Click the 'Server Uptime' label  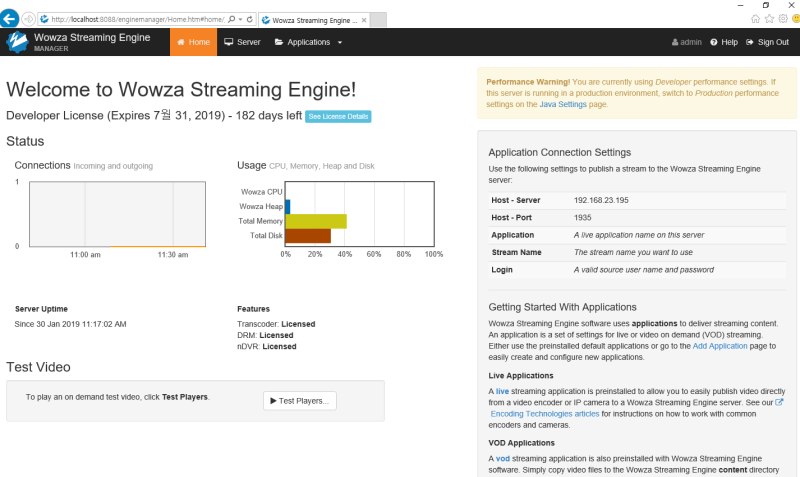pyautogui.click(x=41, y=309)
